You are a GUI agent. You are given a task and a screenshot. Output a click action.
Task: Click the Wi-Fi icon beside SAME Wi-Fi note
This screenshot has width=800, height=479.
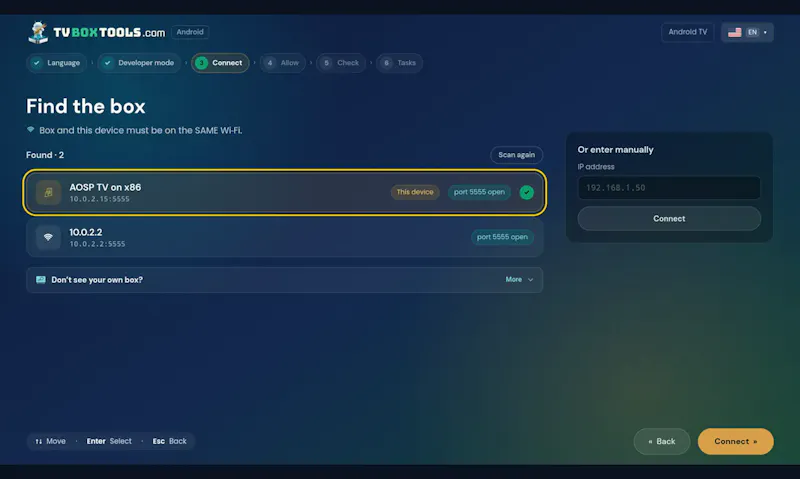(31, 130)
